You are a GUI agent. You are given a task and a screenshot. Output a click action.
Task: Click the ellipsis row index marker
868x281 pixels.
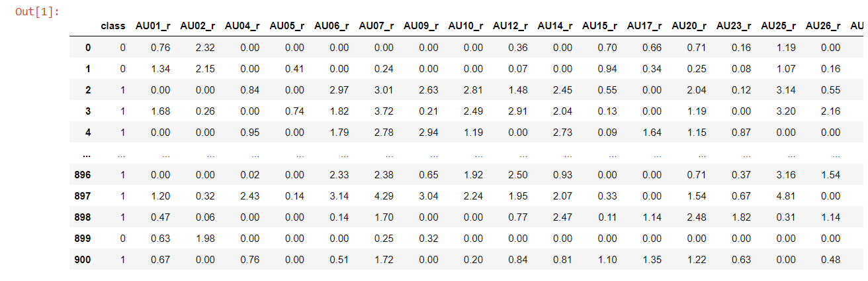point(87,154)
